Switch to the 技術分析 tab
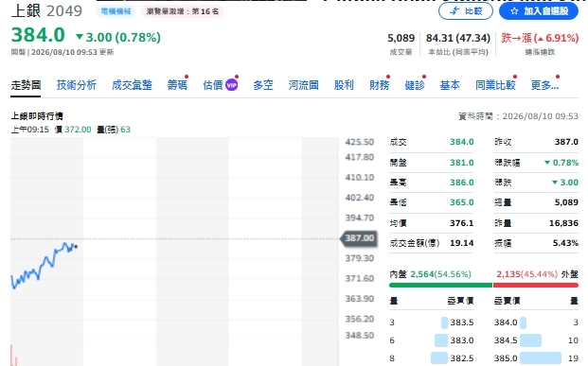This screenshot has width=588, height=366. [x=77, y=85]
